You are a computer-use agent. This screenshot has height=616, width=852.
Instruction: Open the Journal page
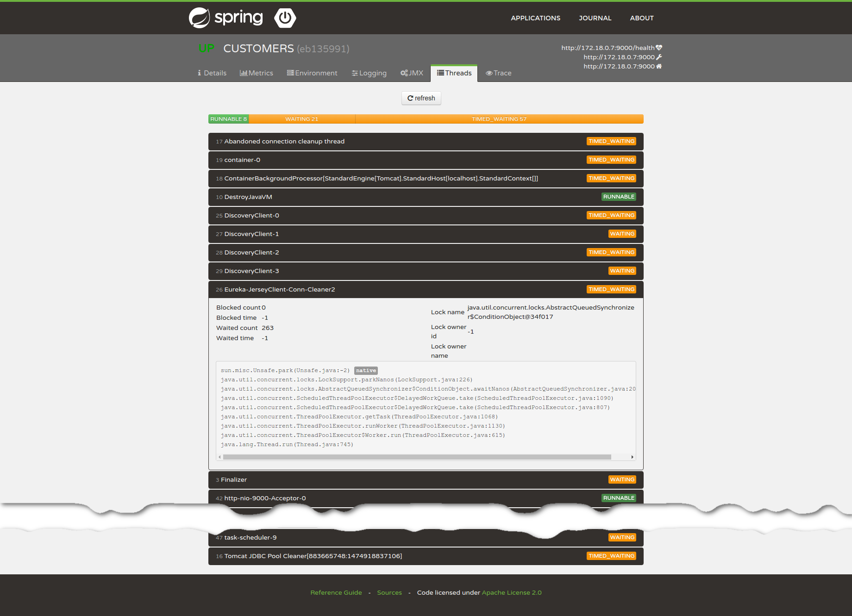tap(595, 18)
